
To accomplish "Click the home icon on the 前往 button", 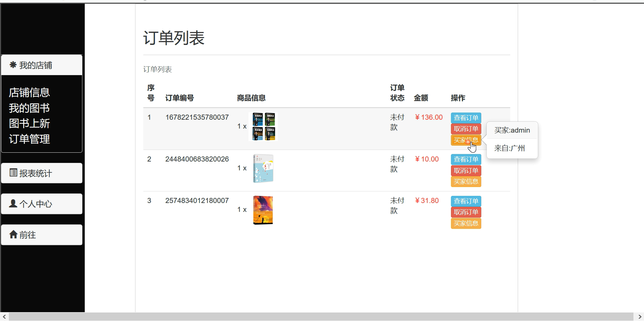I will point(14,234).
